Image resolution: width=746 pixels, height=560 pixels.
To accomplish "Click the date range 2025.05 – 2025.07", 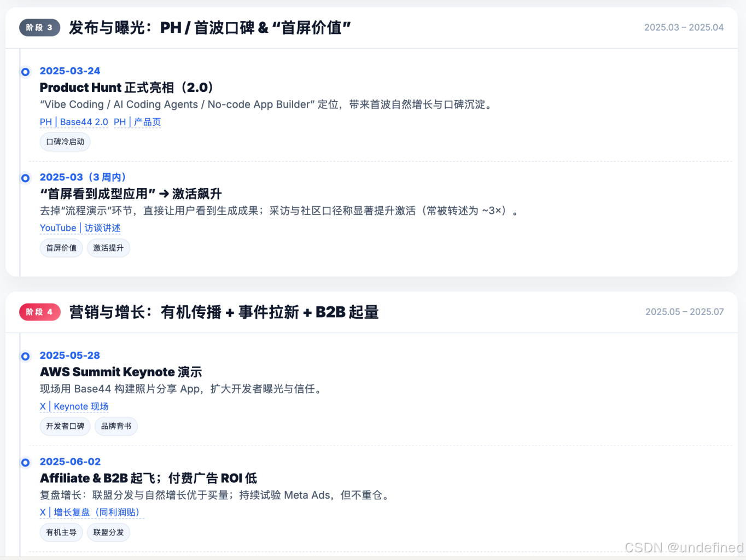I will (x=684, y=312).
